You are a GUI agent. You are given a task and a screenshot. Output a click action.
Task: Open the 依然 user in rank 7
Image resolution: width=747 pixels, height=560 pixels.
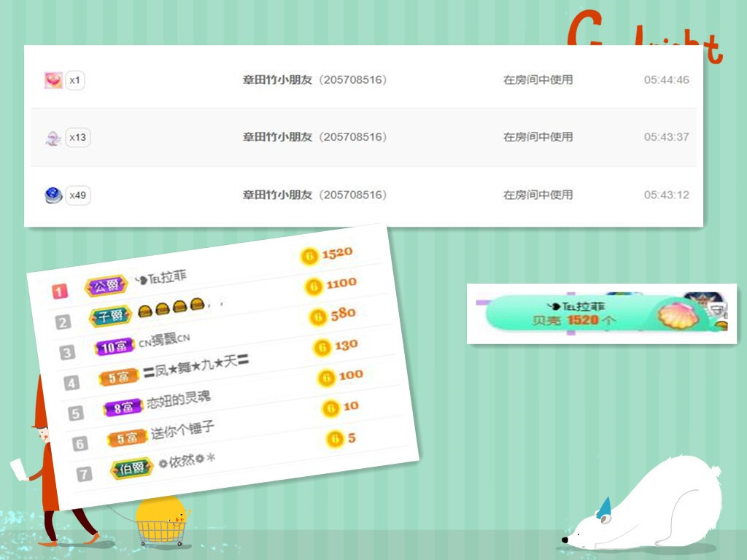click(x=187, y=461)
